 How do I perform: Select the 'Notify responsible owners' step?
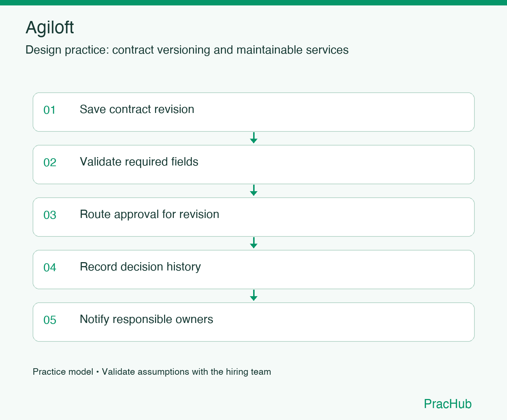(x=253, y=322)
